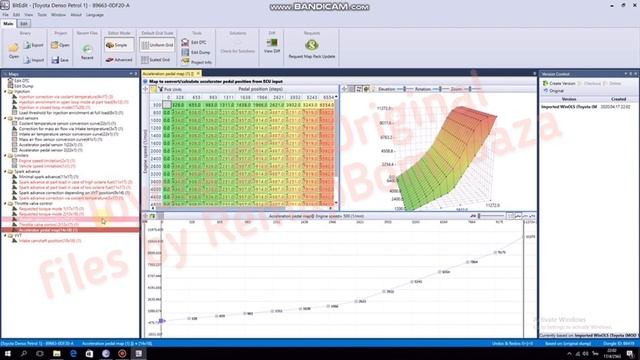Choose the Scaled Grid scale option
This screenshot has height=360, width=640.
[156, 60]
